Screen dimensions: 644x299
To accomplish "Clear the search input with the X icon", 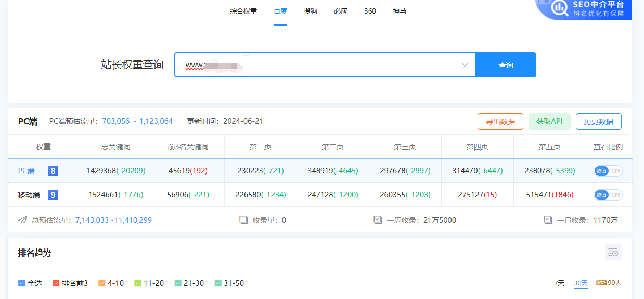I will point(465,66).
